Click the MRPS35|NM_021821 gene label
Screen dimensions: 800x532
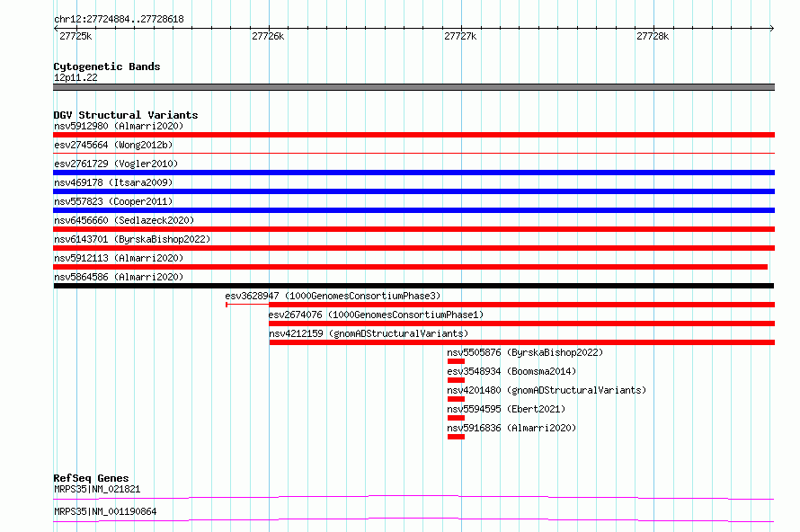(x=97, y=489)
